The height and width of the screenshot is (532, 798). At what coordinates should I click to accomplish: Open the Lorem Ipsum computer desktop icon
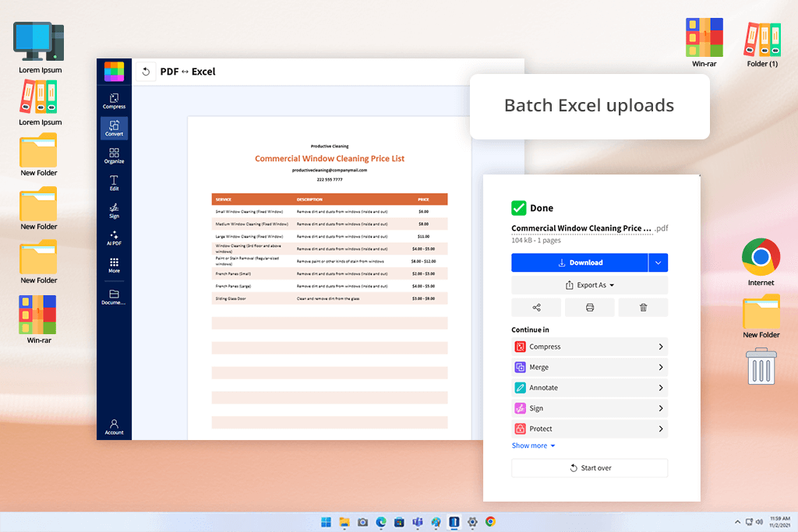pyautogui.click(x=40, y=48)
